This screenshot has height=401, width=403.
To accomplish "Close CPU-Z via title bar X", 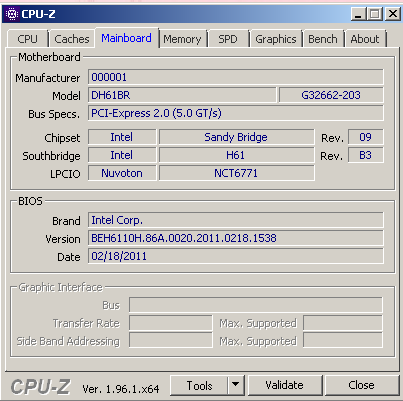I will tap(393, 14).
